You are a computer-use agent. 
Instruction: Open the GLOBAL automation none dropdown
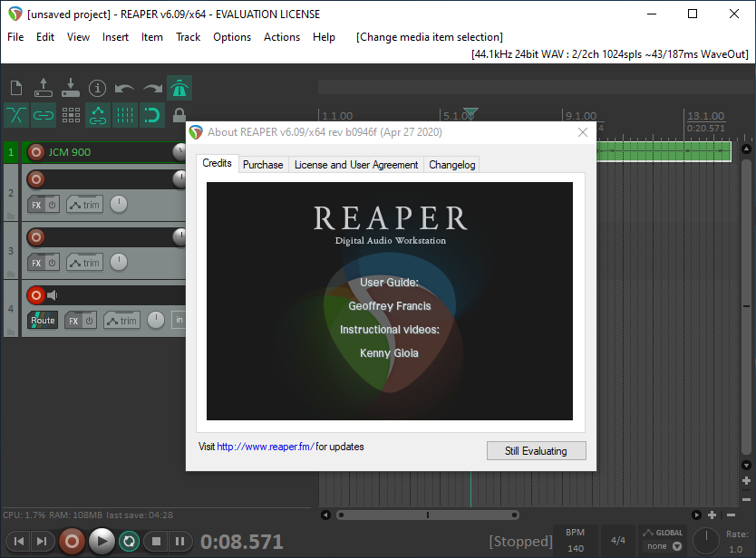pos(664,546)
